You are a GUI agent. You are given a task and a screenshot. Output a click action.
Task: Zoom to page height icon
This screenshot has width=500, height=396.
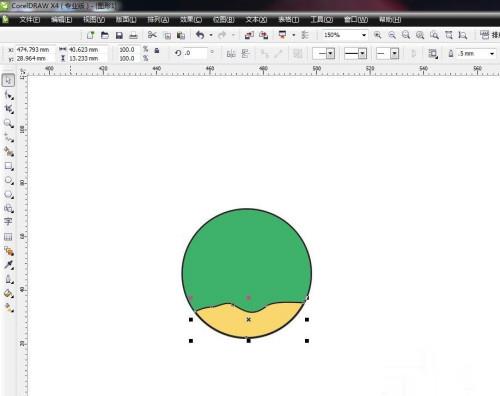[x=463, y=35]
